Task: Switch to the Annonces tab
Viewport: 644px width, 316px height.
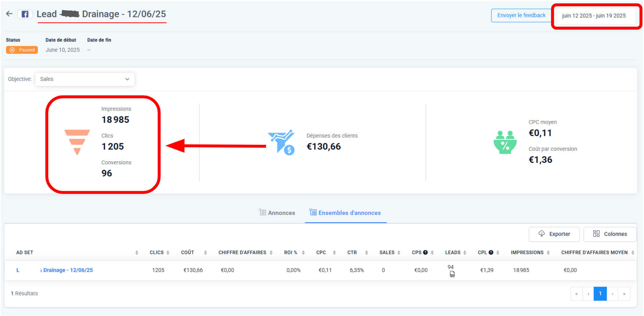Action: pos(277,213)
